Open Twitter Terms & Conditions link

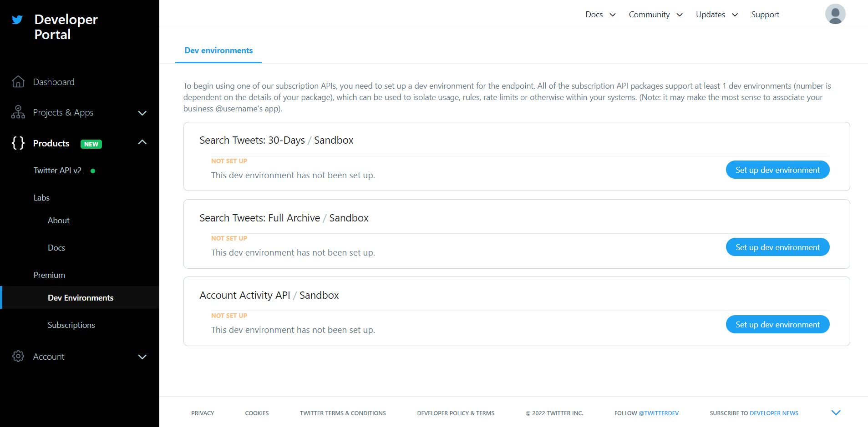coord(343,413)
